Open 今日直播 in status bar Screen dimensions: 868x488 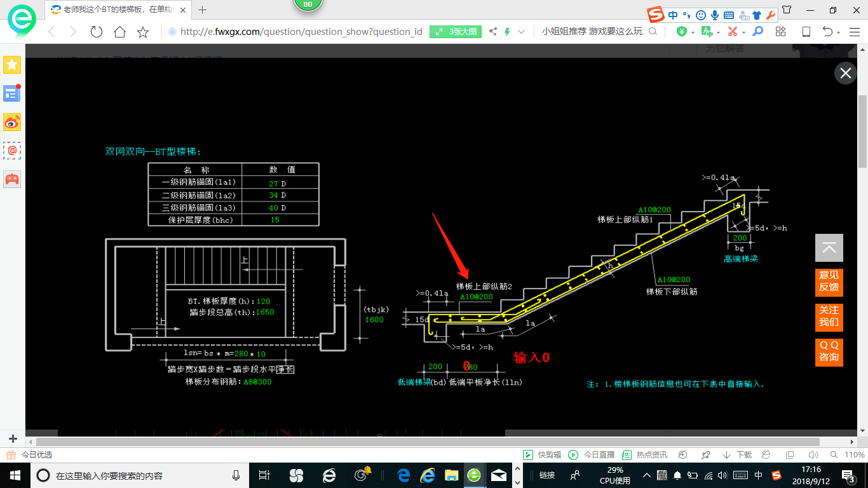point(591,455)
